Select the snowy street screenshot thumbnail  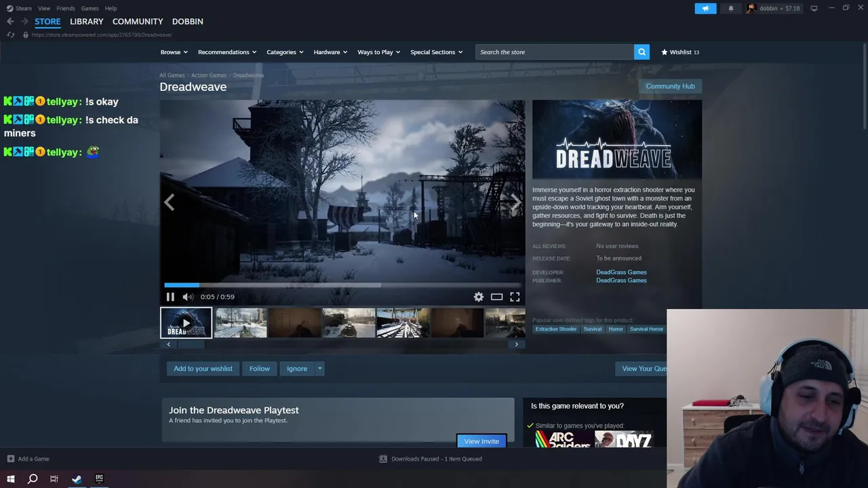[241, 323]
